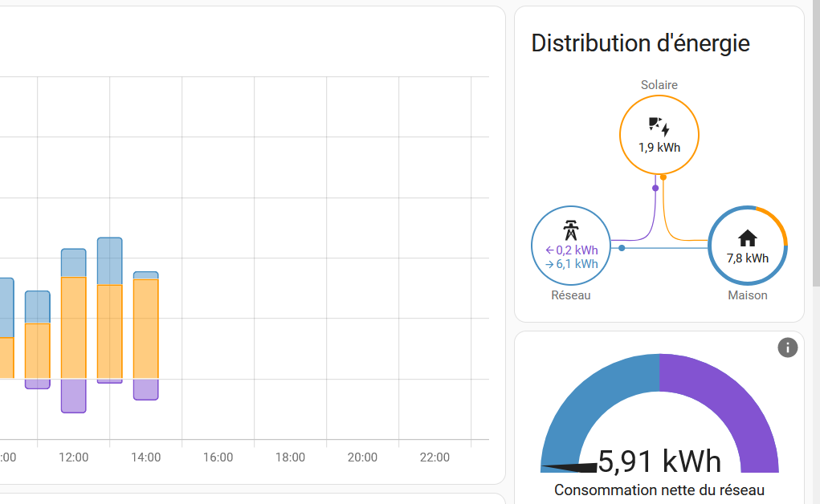
Task: Click the 5,91 kWh gauge reading
Action: pos(659,461)
